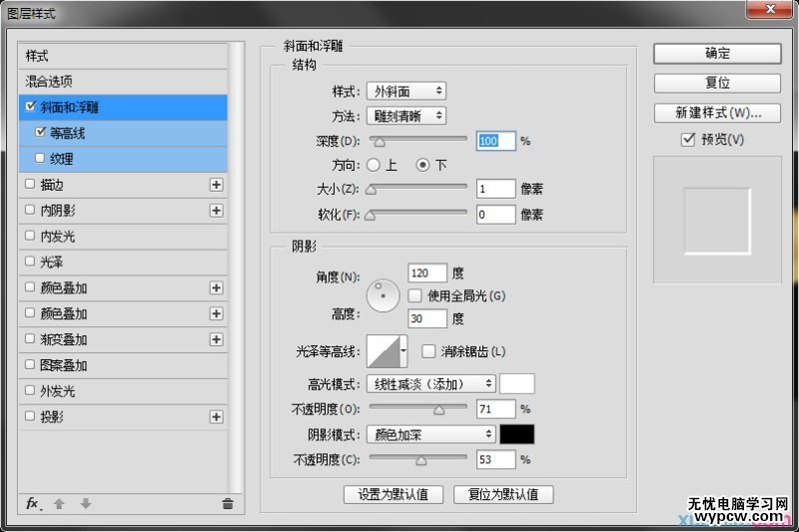This screenshot has height=532, width=799.
Task: Click the 复位 button
Action: 717,83
